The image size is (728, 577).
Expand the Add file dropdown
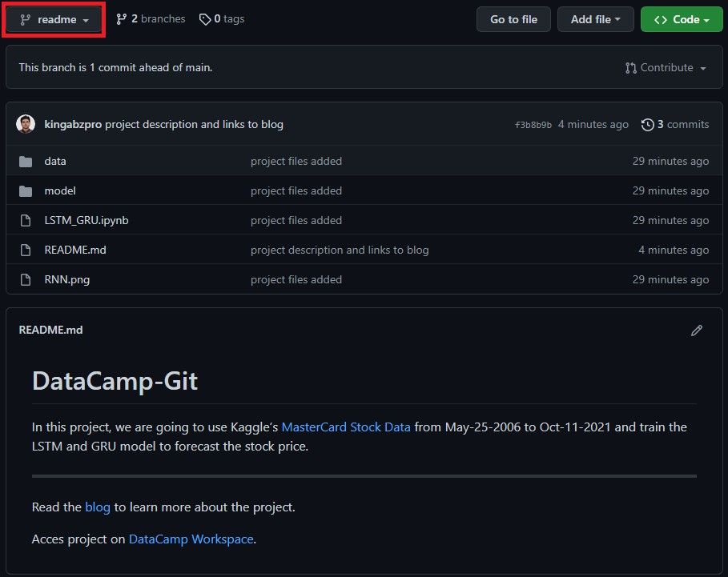pos(595,19)
